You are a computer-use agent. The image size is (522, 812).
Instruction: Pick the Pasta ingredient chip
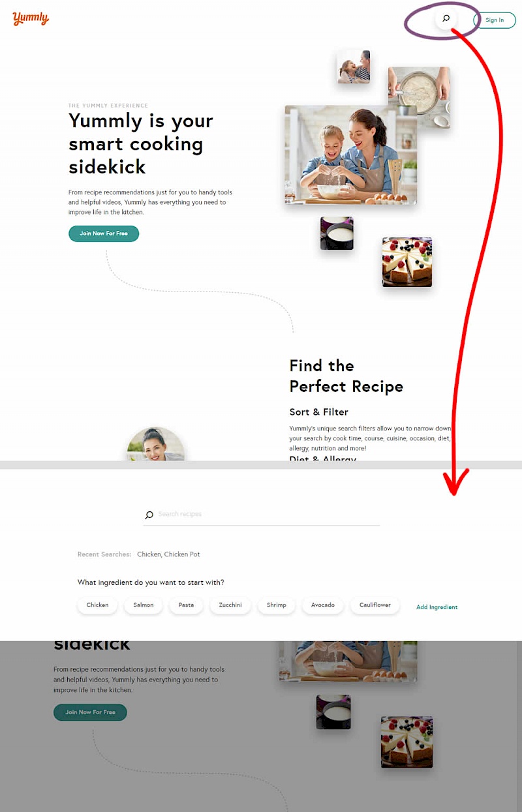pyautogui.click(x=186, y=605)
